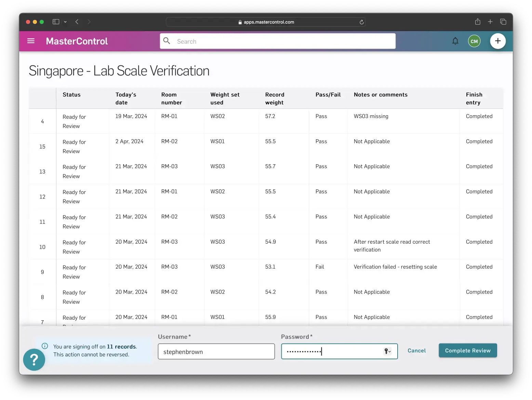Click the 53.1 record weight cell

[270, 267]
